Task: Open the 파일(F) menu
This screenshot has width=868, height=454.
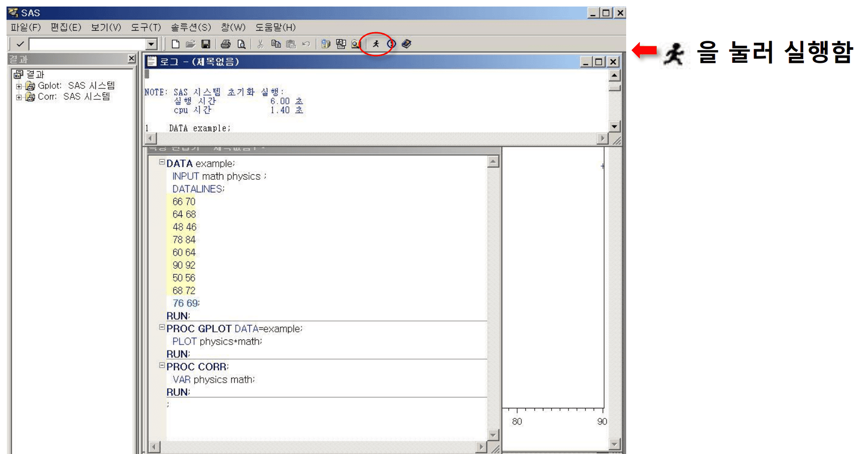Action: (26, 27)
